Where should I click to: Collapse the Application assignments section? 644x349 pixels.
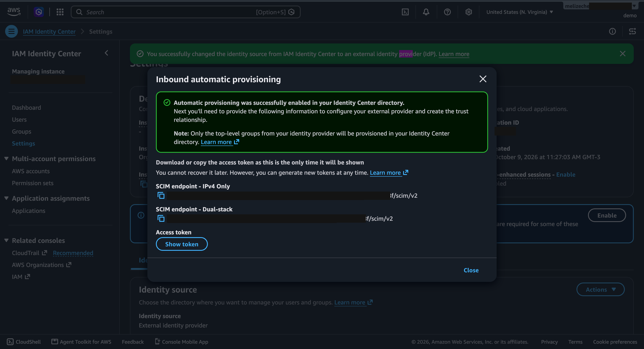[x=7, y=198]
